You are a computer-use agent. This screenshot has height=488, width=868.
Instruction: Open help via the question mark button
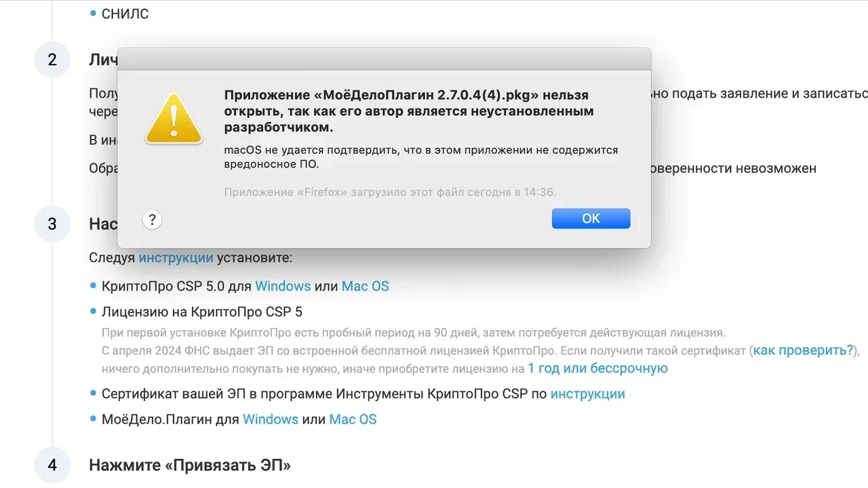[x=152, y=220]
